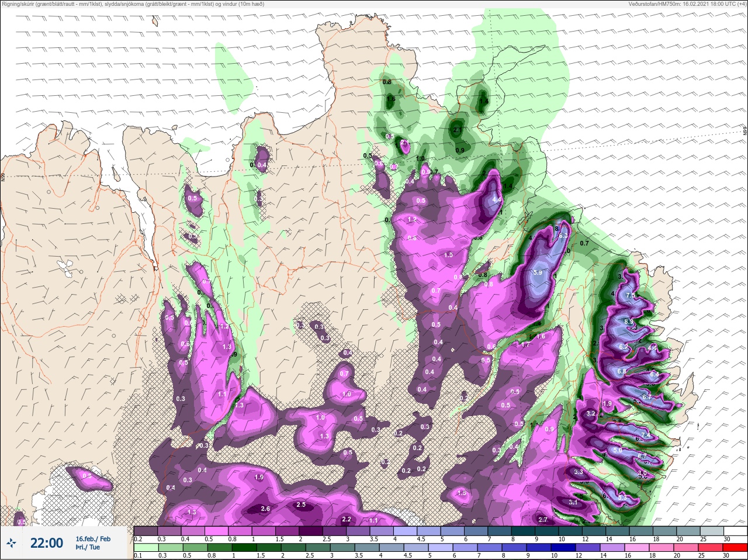Click the 'Þri./ Tue' weekday text
The width and height of the screenshot is (748, 560).
pos(88,548)
